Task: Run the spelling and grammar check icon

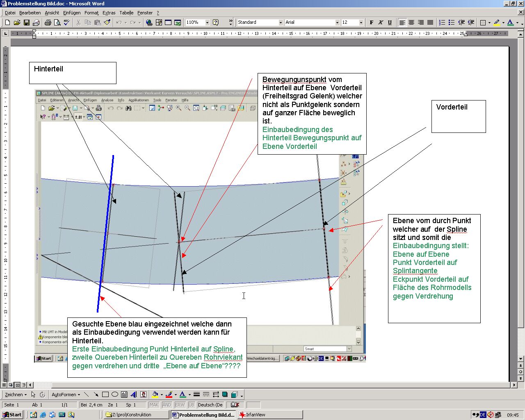Action: (66, 23)
